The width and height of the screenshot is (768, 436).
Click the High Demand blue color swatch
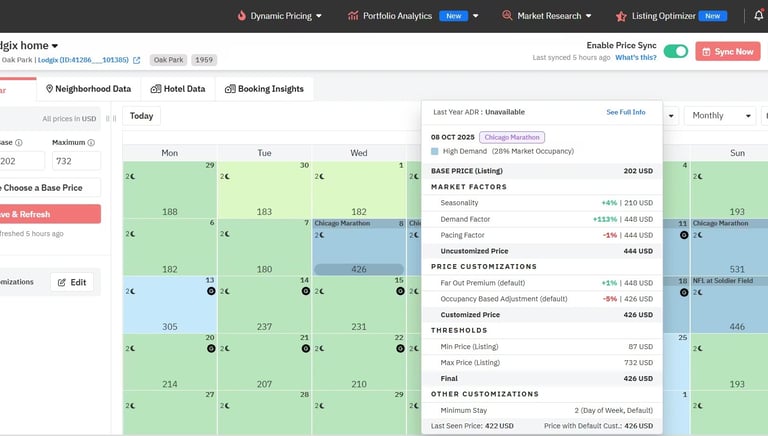[434, 151]
